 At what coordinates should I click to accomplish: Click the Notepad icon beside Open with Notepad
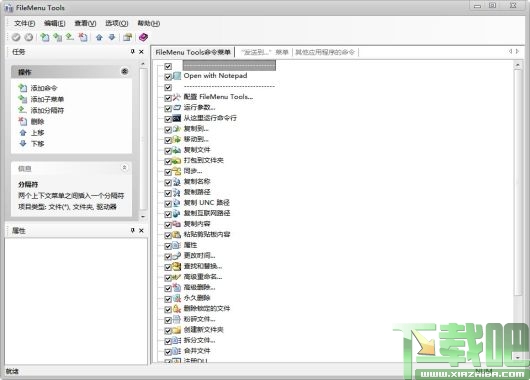click(x=177, y=76)
